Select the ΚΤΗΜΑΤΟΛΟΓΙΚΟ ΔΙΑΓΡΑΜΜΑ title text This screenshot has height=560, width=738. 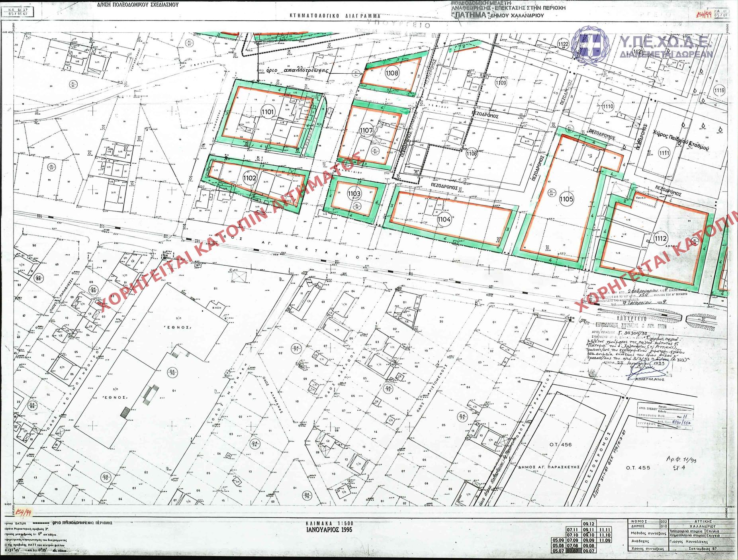click(335, 16)
